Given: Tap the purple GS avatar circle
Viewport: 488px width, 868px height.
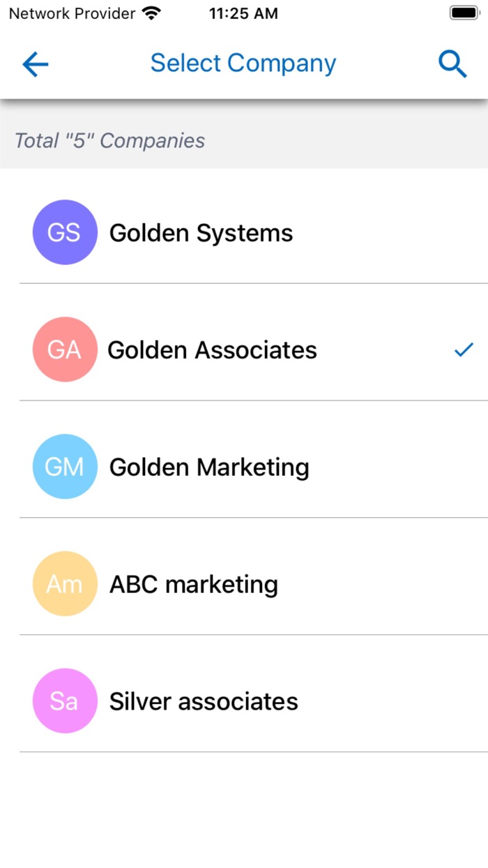Looking at the screenshot, I should 64,232.
